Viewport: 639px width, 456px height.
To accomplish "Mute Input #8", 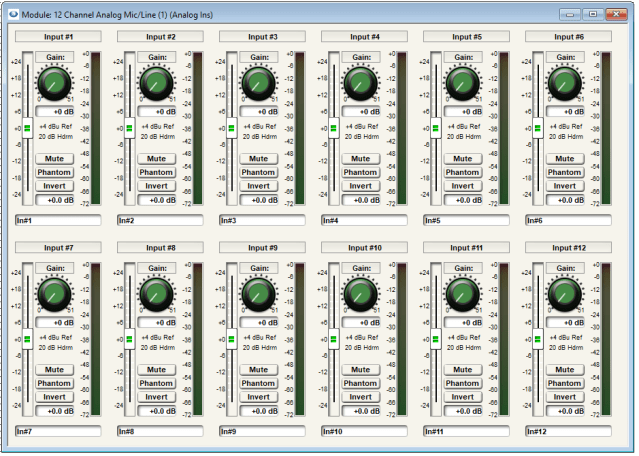I will tap(156, 370).
